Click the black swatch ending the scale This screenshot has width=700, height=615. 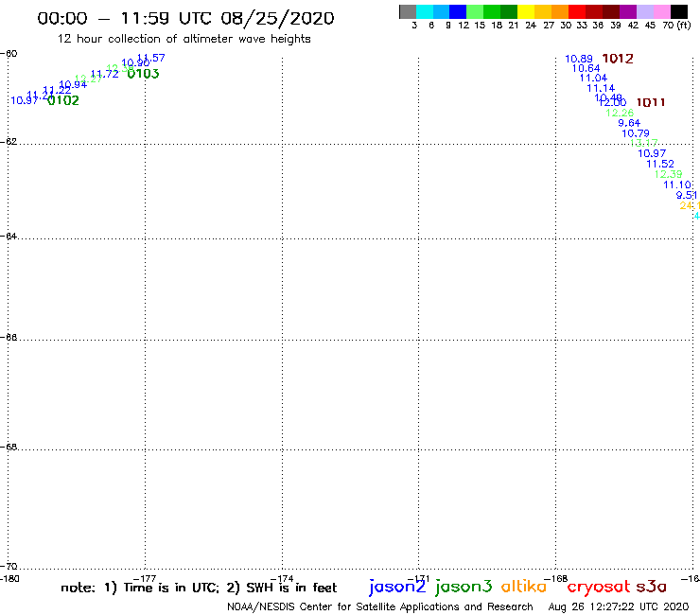coord(679,11)
